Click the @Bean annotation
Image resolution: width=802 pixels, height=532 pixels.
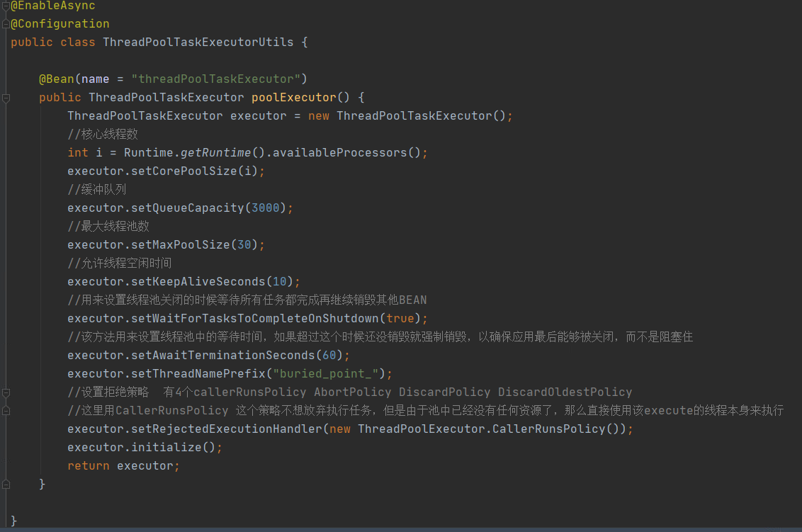(56, 79)
